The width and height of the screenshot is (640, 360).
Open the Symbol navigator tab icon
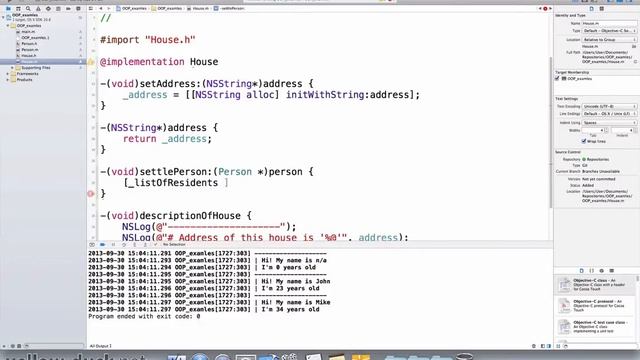(18, 9)
